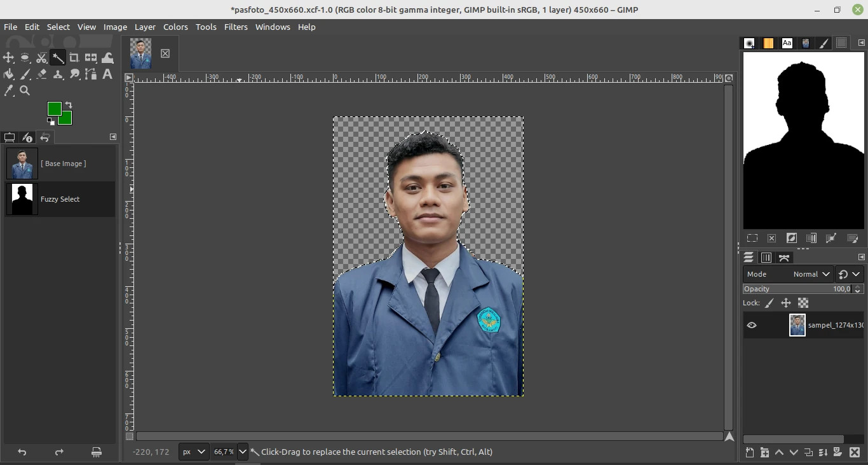Clear the undo history
This screenshot has height=465, width=868.
point(97,452)
